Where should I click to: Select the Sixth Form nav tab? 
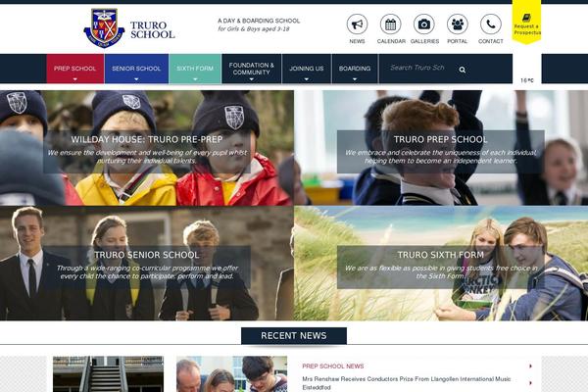[195, 69]
